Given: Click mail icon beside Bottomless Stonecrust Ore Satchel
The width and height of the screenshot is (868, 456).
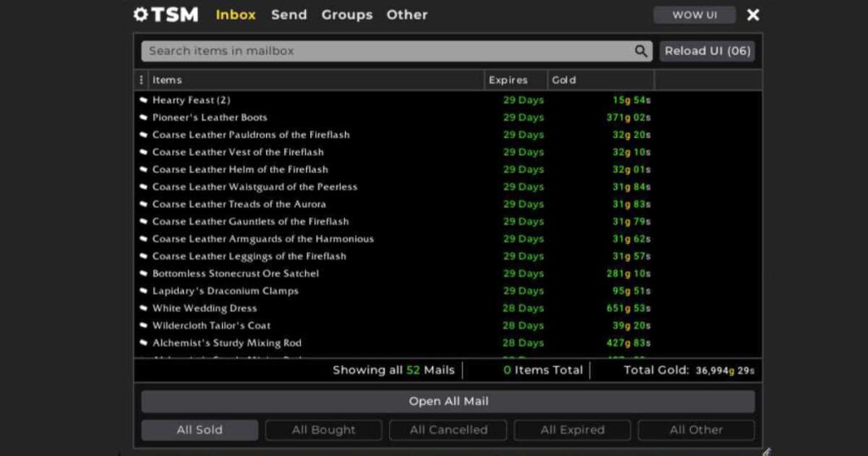Looking at the screenshot, I should click(x=143, y=274).
